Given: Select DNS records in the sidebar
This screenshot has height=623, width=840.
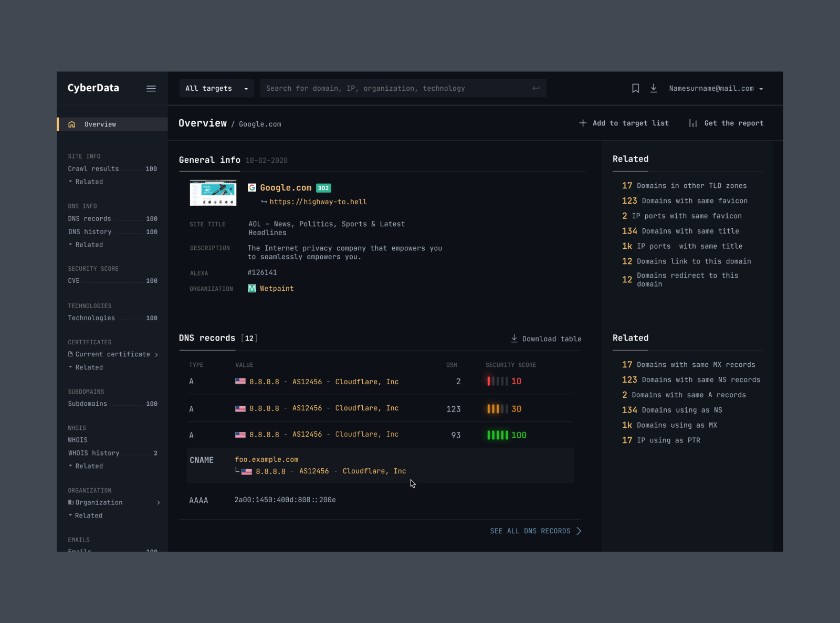Looking at the screenshot, I should 90,218.
